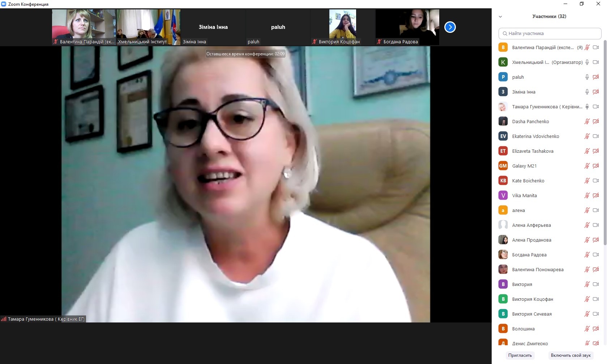Click Денис Дмитерко participant name
Viewport: 607px width, 364px height.
pos(530,343)
